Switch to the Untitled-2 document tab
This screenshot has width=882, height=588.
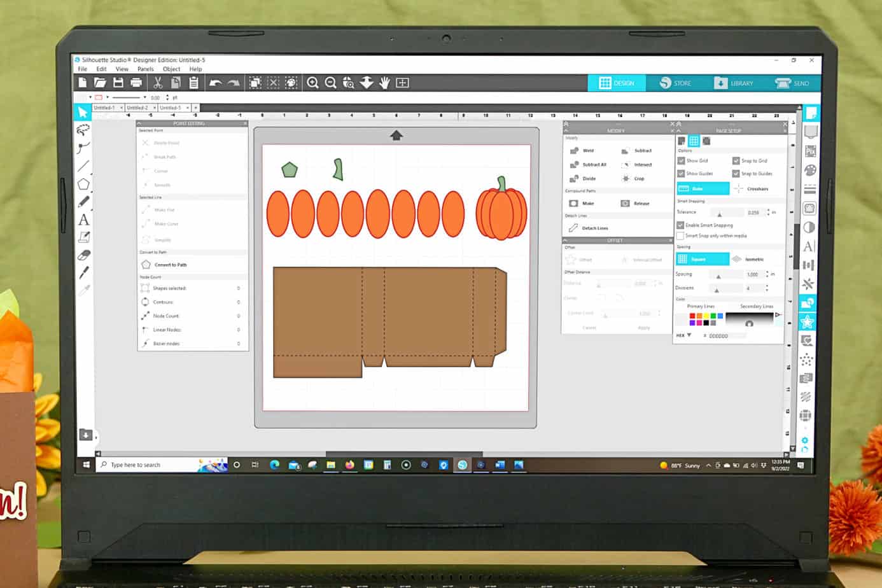click(x=137, y=108)
